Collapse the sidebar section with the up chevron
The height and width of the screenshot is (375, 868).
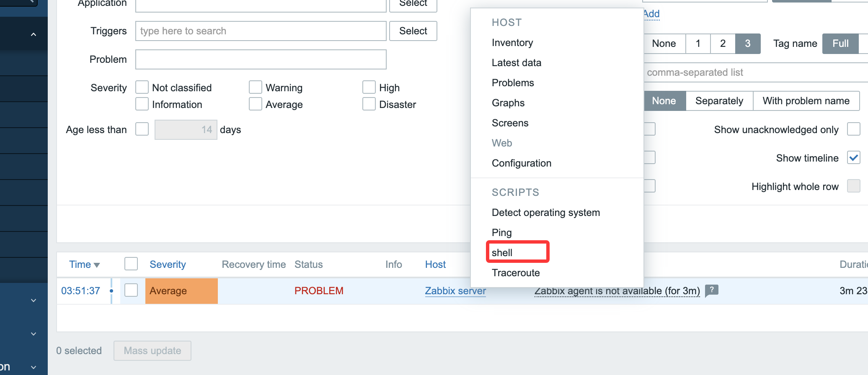pyautogui.click(x=34, y=34)
